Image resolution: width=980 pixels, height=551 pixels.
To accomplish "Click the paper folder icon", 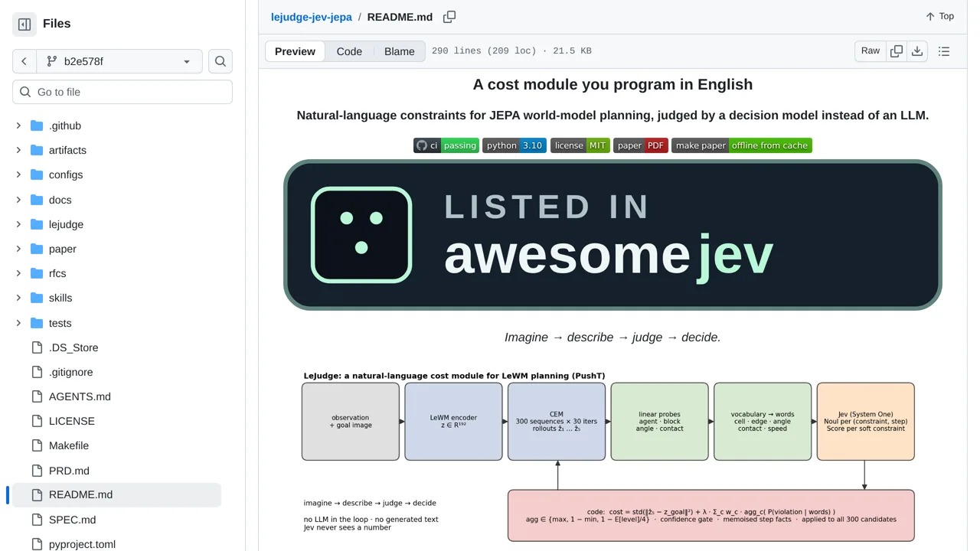I will point(37,249).
